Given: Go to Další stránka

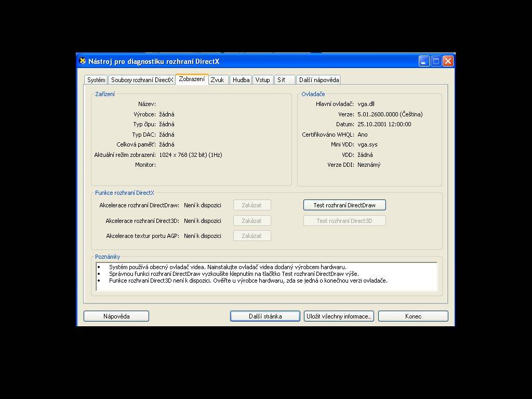Looking at the screenshot, I should (x=265, y=316).
